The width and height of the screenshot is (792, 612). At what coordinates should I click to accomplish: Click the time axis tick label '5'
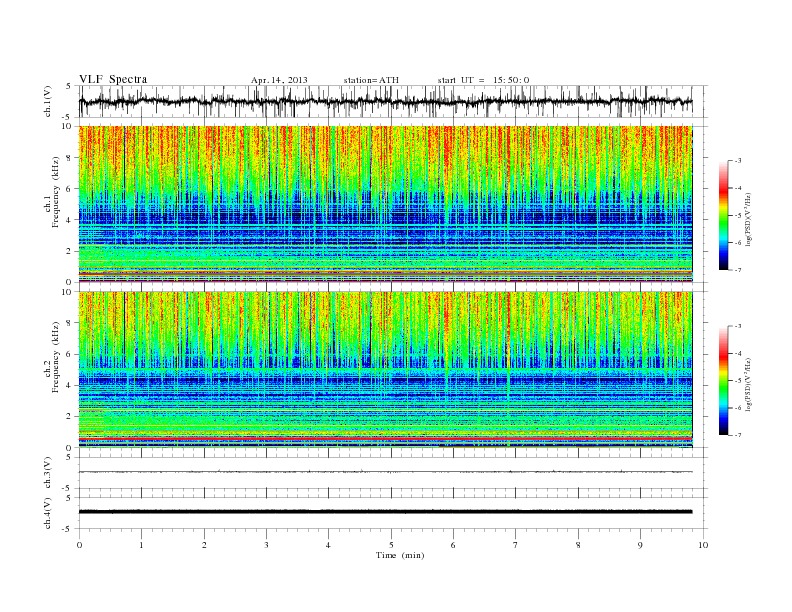tap(391, 545)
